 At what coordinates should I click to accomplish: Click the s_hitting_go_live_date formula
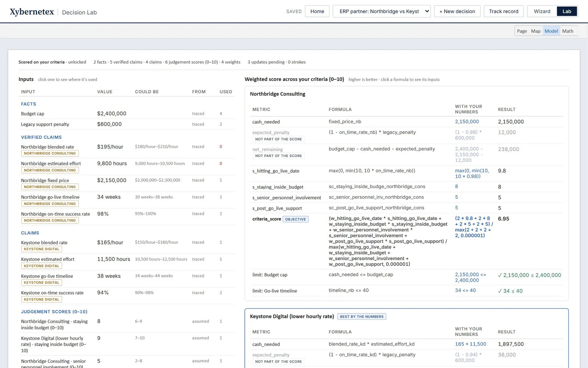372,170
